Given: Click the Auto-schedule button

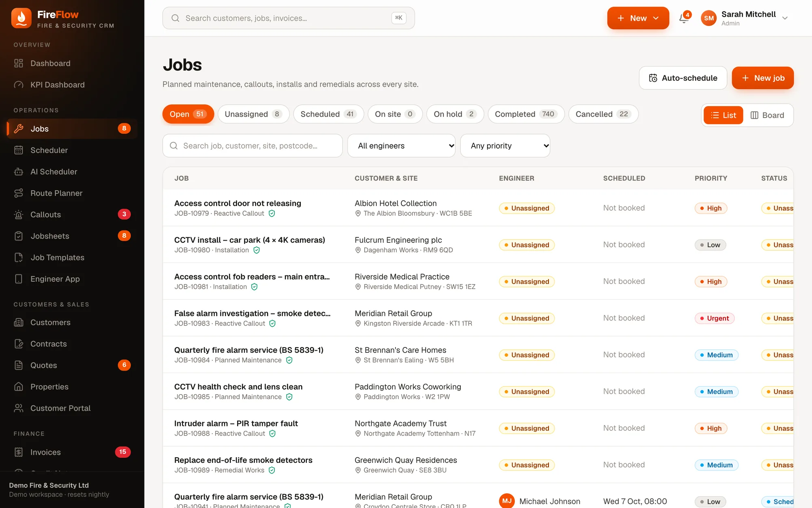Looking at the screenshot, I should click(x=683, y=78).
